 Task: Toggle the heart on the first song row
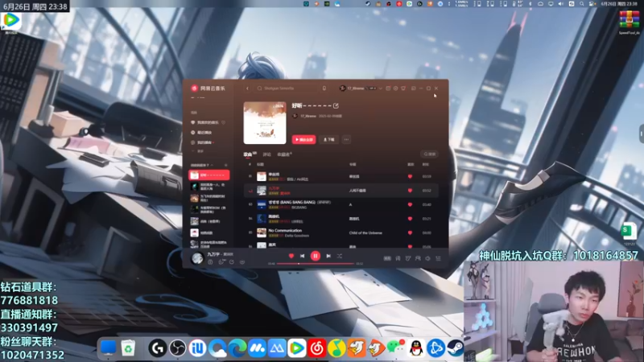410,176
